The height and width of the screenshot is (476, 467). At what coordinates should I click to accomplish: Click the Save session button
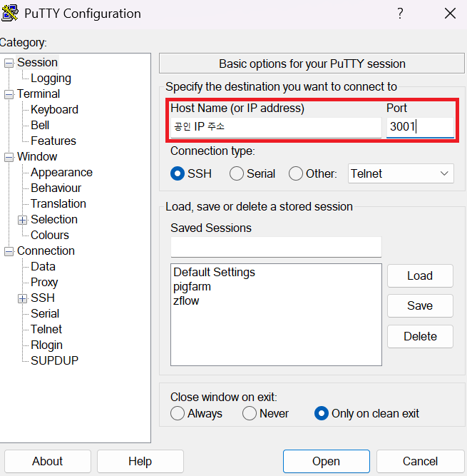tap(420, 305)
